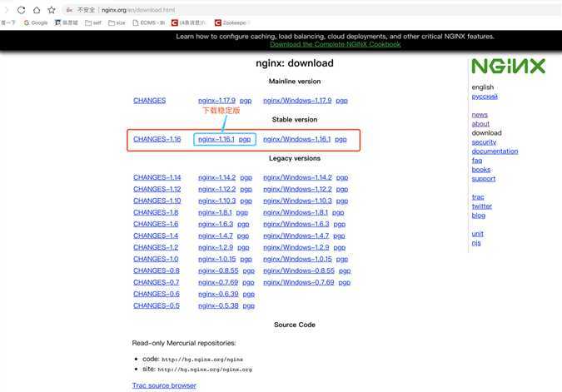Open CHANGES-1.0 link
The width and height of the screenshot is (562, 392).
click(156, 259)
